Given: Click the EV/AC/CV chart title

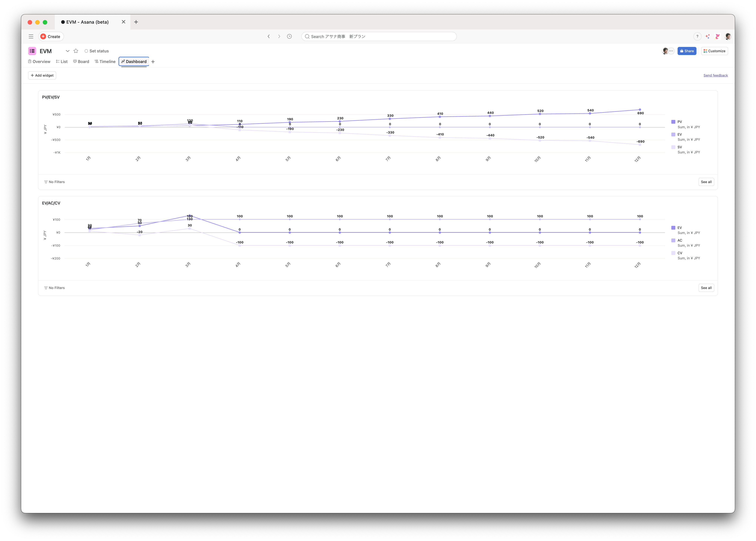Looking at the screenshot, I should [51, 203].
